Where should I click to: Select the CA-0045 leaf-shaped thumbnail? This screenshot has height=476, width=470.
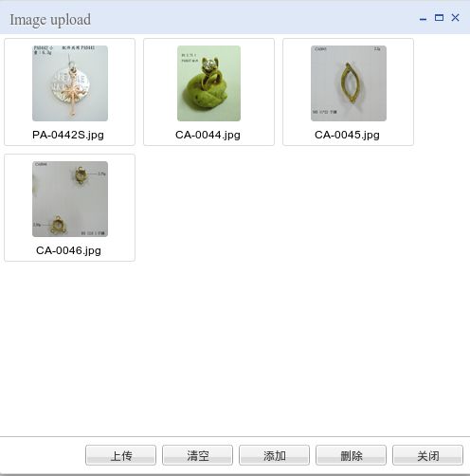349,83
